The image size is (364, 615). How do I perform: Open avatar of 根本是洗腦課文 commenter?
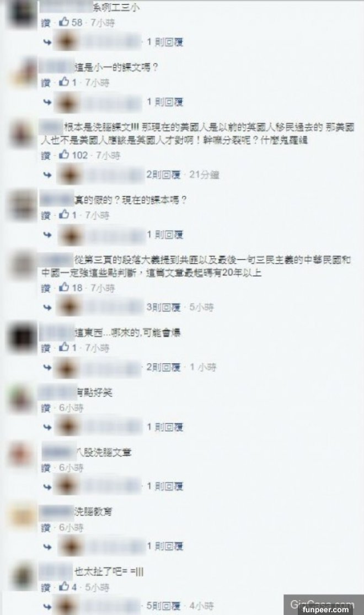21,135
